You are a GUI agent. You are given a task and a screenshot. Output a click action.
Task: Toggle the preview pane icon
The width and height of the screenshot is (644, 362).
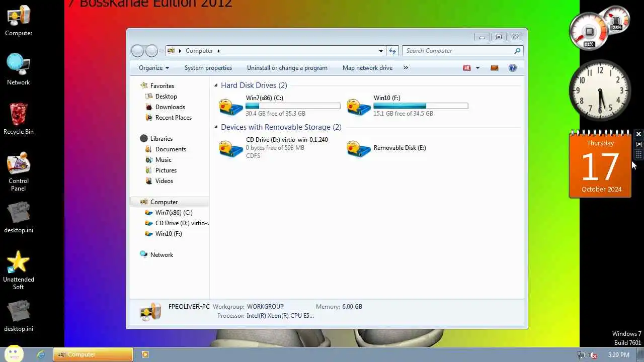[495, 68]
